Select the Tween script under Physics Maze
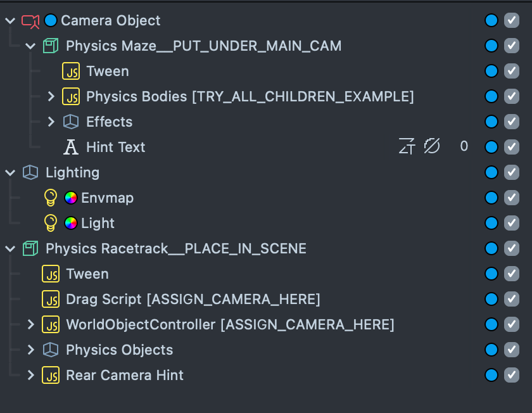The height and width of the screenshot is (413, 532). tap(107, 71)
